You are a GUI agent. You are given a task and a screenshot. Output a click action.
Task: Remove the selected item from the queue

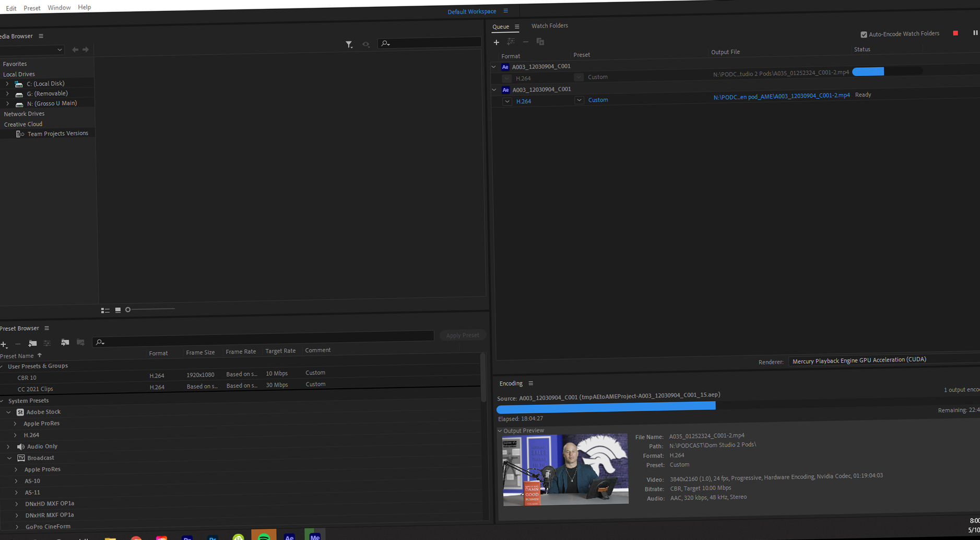tap(526, 42)
